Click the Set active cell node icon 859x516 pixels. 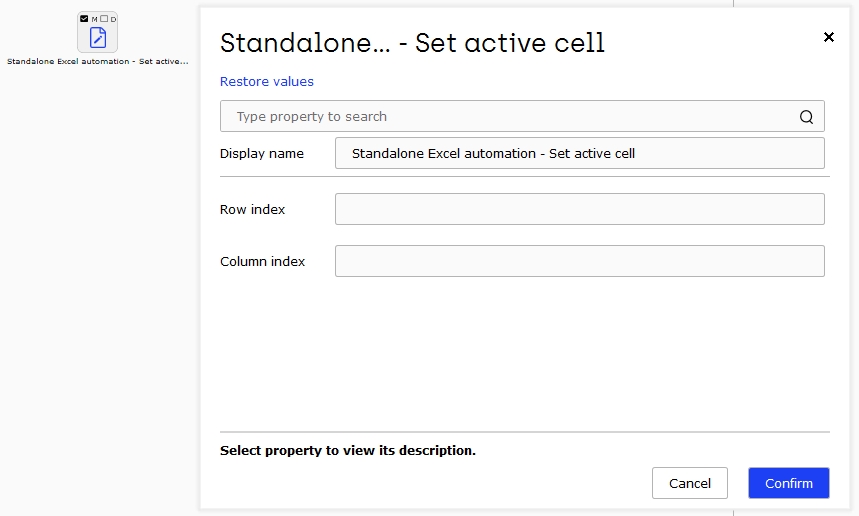point(98,38)
